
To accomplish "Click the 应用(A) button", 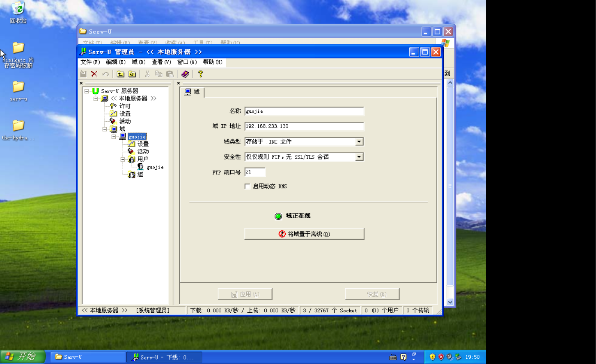I will 245,294.
